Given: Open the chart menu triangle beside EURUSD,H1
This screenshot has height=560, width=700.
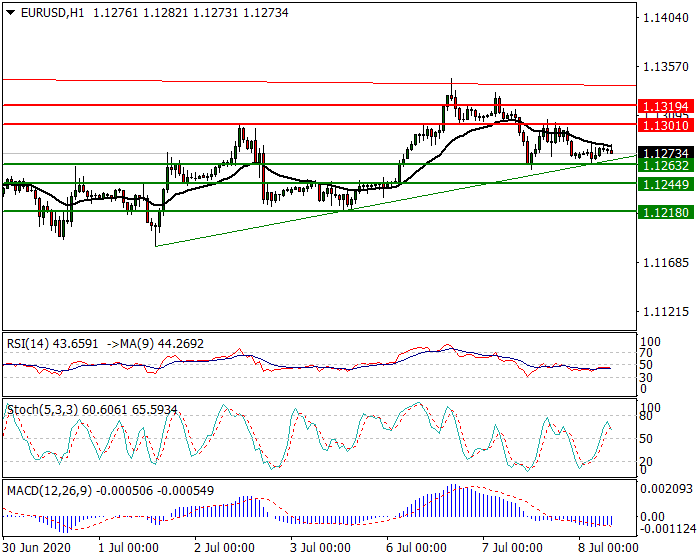Looking at the screenshot, I should [x=11, y=13].
